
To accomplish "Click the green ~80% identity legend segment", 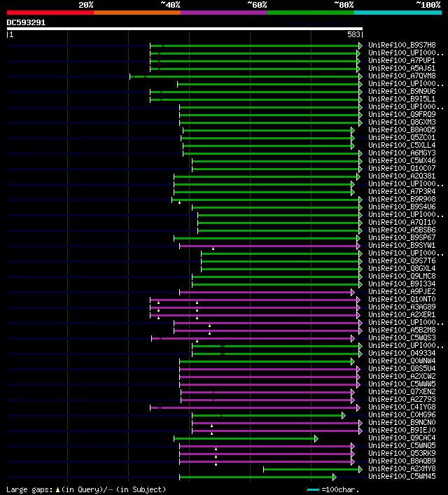I will (x=311, y=13).
